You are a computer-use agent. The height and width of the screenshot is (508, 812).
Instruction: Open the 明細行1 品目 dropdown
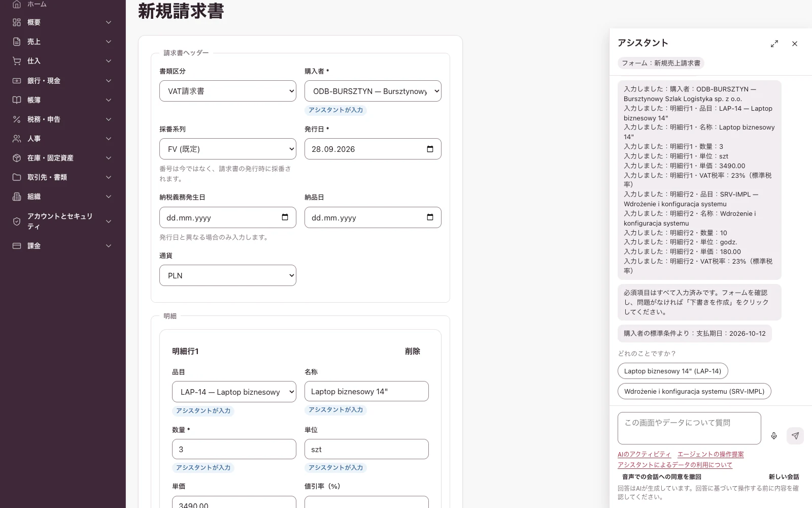(x=234, y=392)
